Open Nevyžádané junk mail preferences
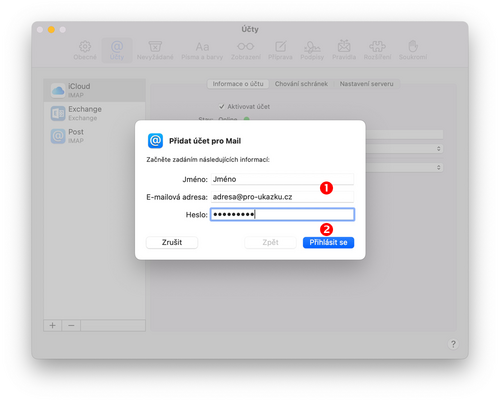The image size is (500, 401). tap(155, 50)
